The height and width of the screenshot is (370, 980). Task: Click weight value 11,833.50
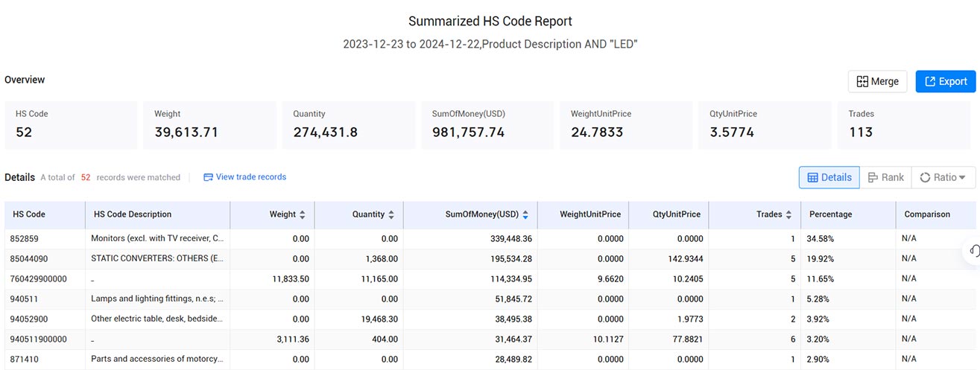click(x=291, y=279)
